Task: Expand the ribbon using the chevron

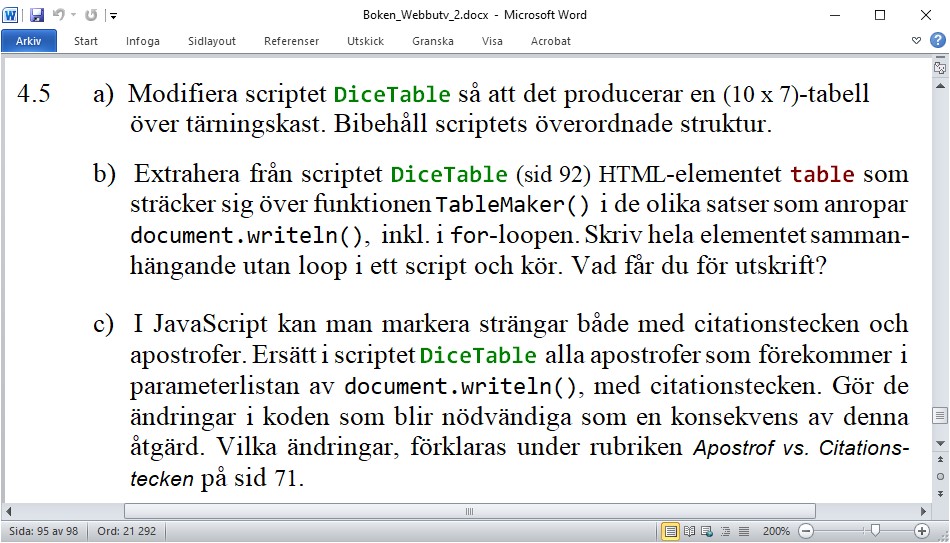Action: point(917,41)
